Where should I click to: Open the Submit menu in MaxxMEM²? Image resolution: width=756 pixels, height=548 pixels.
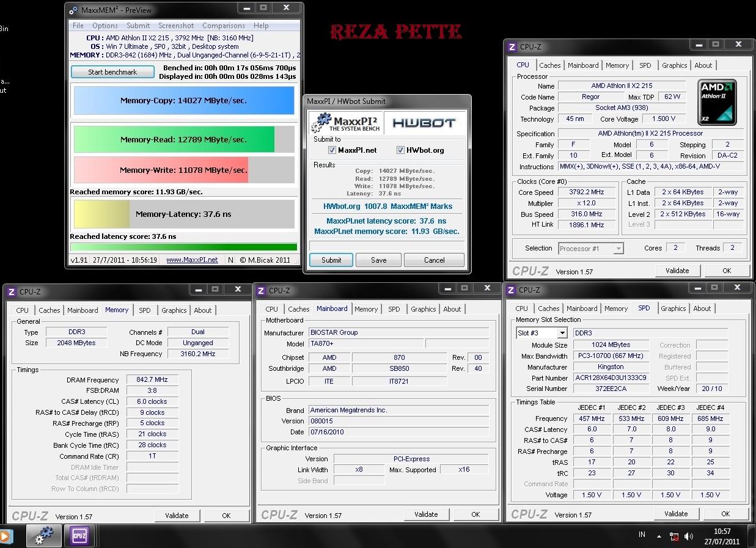(x=138, y=26)
